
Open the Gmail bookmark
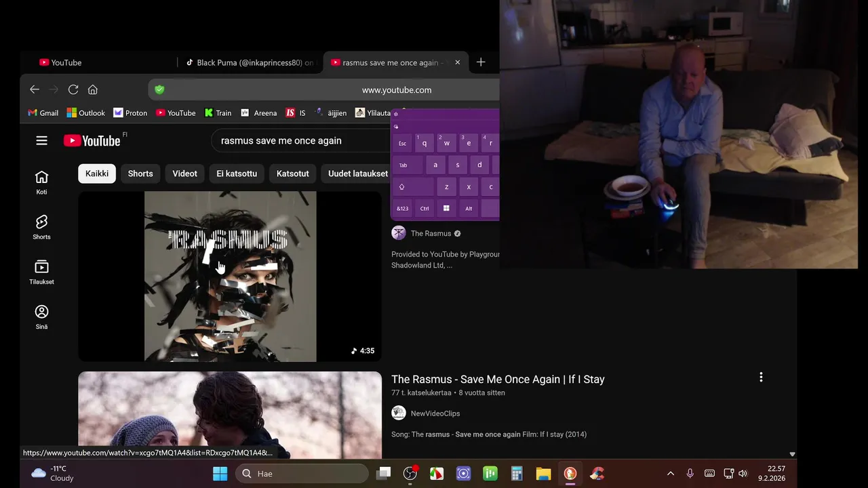click(43, 113)
